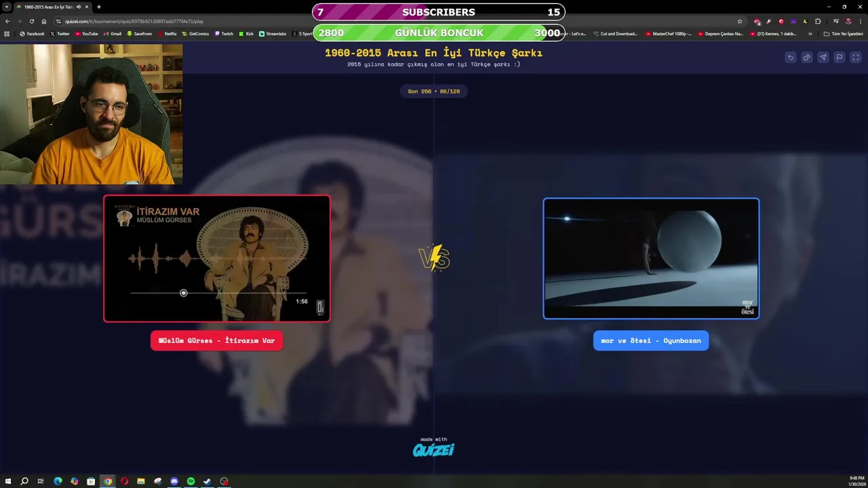Viewport: 868px width, 488px height.
Task: Undo the last pick with the back arrow icon
Action: 790,58
